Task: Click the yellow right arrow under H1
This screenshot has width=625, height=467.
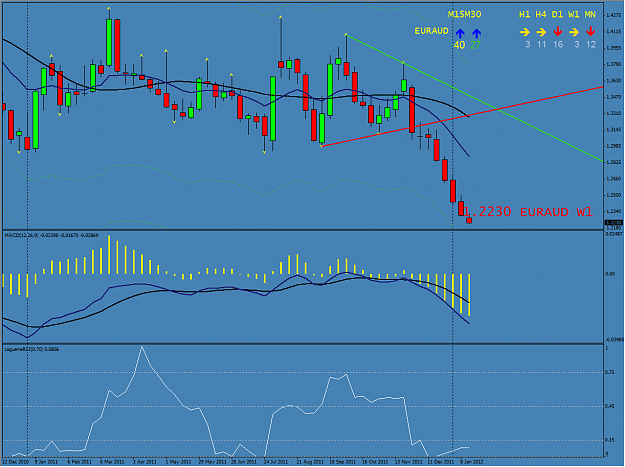Action: click(525, 32)
